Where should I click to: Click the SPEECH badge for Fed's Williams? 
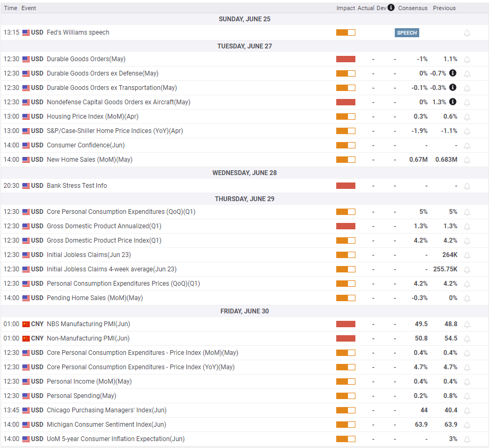pyautogui.click(x=406, y=33)
